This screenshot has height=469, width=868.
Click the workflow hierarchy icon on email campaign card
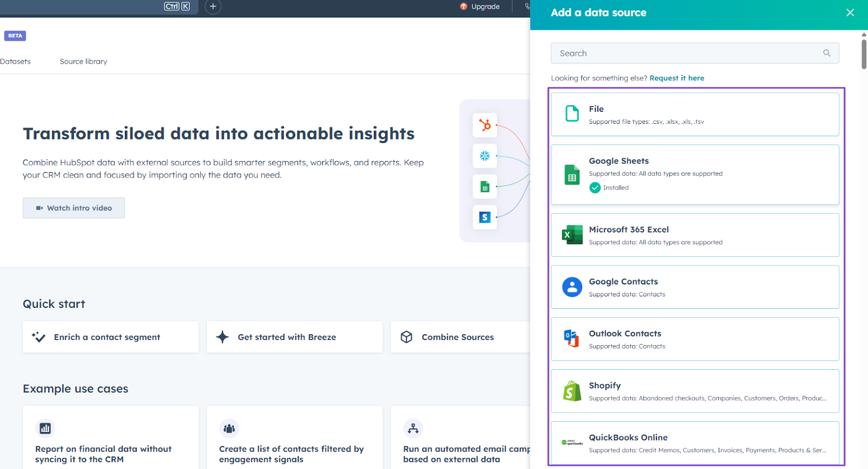point(413,428)
